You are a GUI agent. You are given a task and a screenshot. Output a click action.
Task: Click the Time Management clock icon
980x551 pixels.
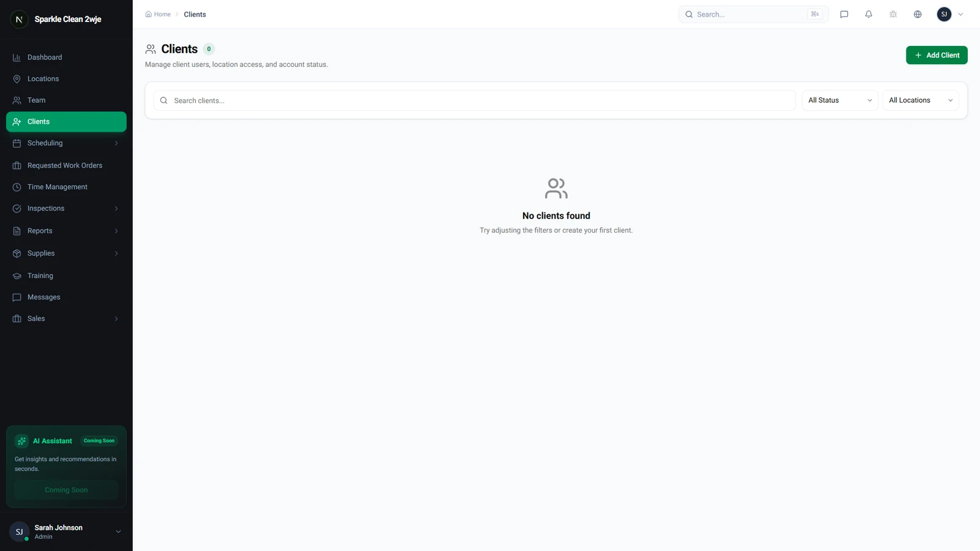[17, 187]
